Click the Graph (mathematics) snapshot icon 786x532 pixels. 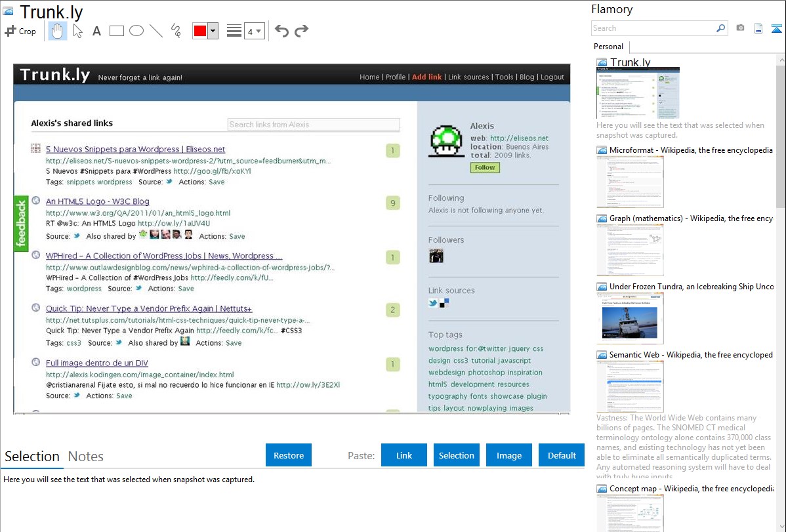click(x=602, y=218)
